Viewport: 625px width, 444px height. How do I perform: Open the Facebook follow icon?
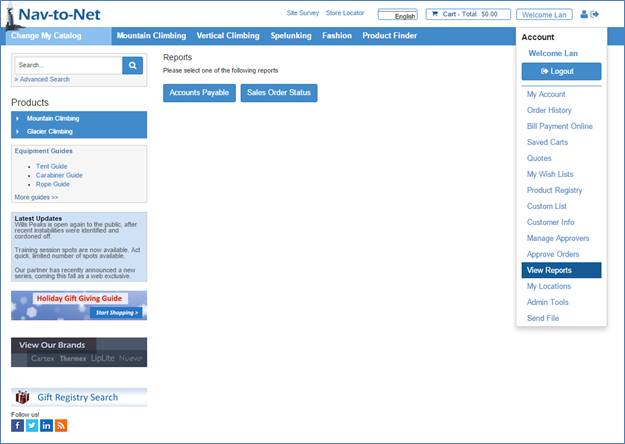click(18, 425)
